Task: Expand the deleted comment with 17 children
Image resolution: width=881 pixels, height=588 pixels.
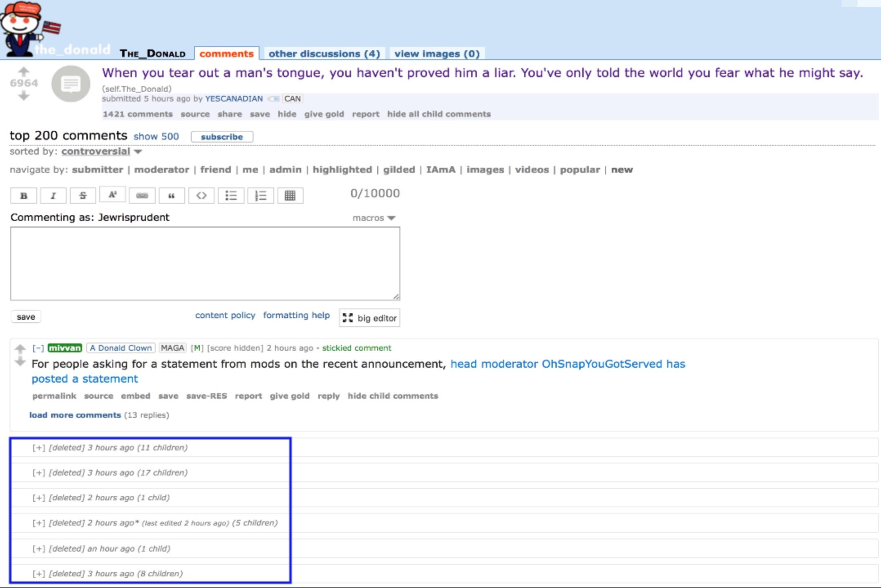Action: tap(38, 473)
